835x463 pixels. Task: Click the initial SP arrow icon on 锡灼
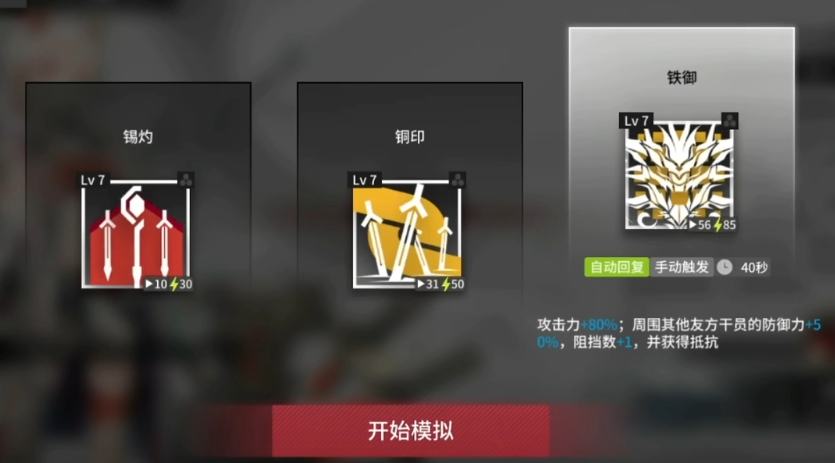tap(149, 285)
